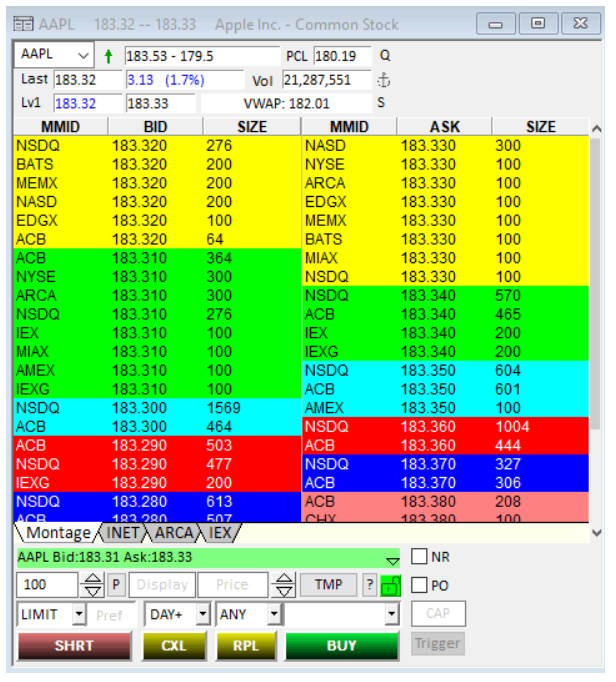Click the Lv1 ask value 183.33

[161, 104]
